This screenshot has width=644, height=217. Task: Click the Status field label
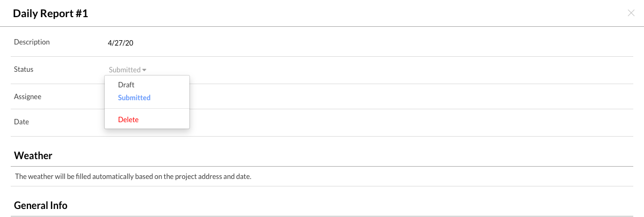point(24,69)
